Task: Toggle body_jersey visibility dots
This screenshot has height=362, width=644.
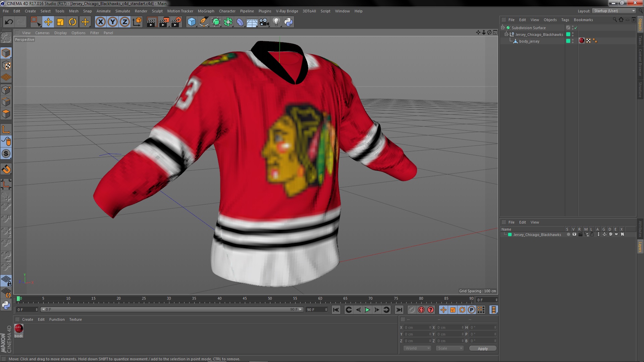Action: 573,41
